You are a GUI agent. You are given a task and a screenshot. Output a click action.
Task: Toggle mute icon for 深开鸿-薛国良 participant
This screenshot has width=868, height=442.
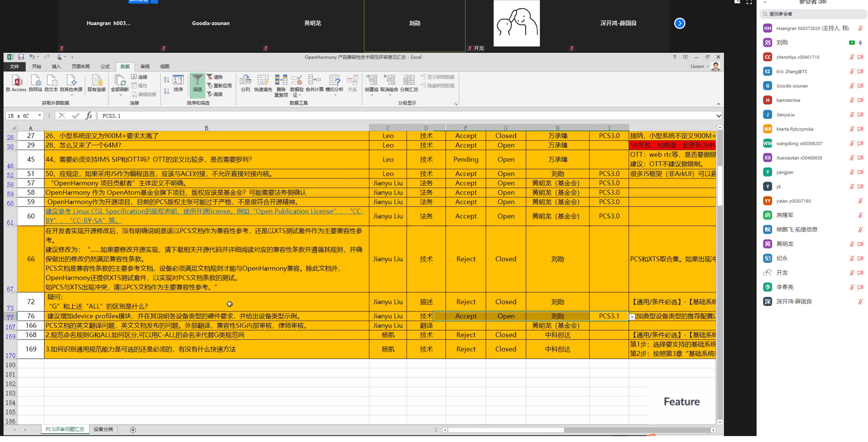coord(860,302)
